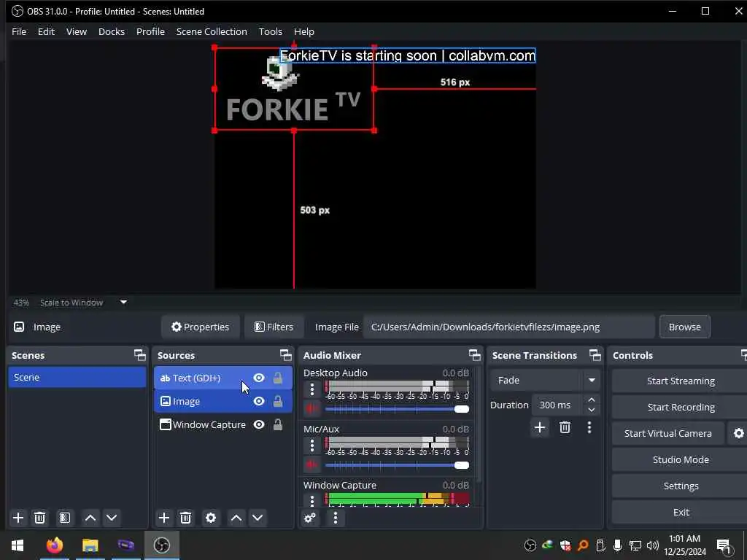Decrease transition duration stepper down
Image resolution: width=747 pixels, height=560 pixels.
[591, 410]
